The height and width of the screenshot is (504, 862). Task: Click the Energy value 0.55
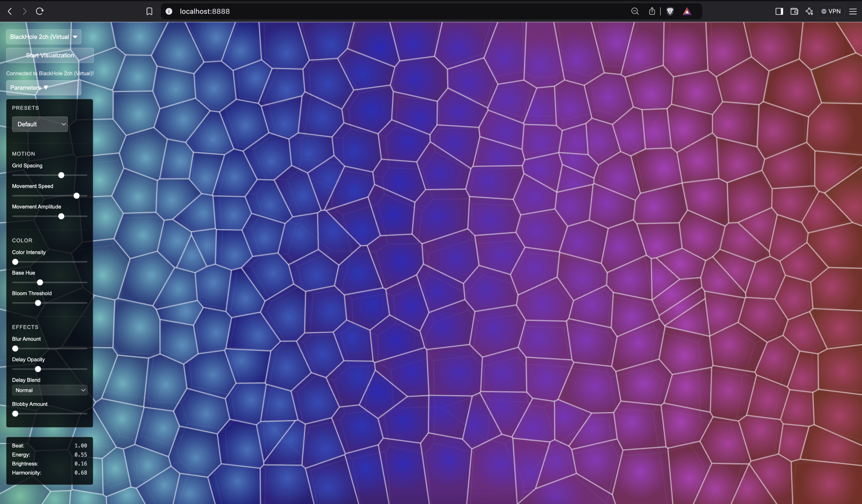tap(81, 454)
